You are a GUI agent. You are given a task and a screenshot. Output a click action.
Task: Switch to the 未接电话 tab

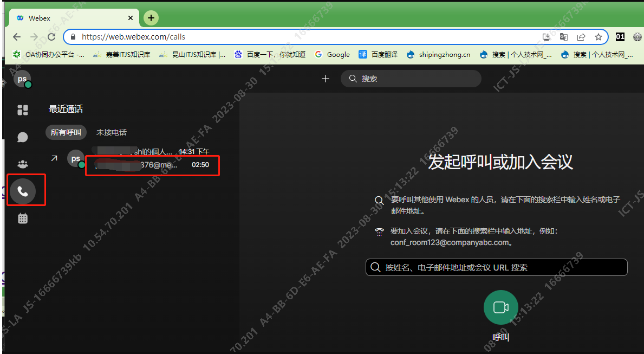[111, 132]
